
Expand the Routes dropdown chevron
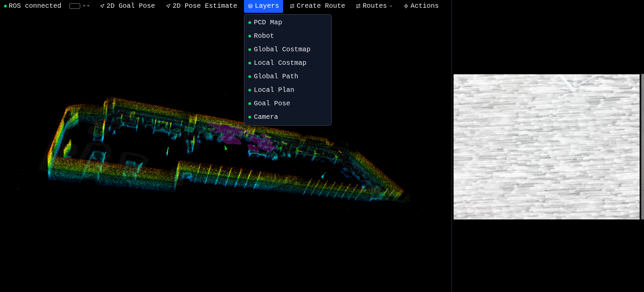point(391,6)
